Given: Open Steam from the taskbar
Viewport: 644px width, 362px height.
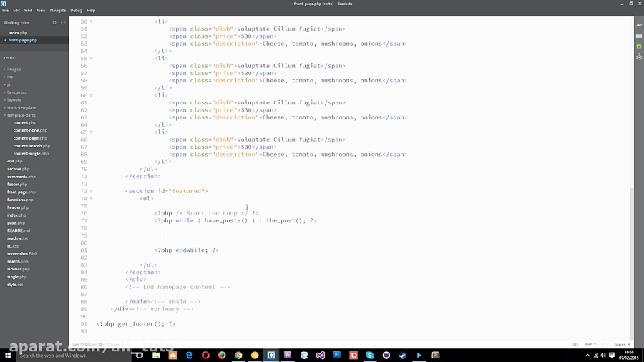Looking at the screenshot, I should point(402,356).
